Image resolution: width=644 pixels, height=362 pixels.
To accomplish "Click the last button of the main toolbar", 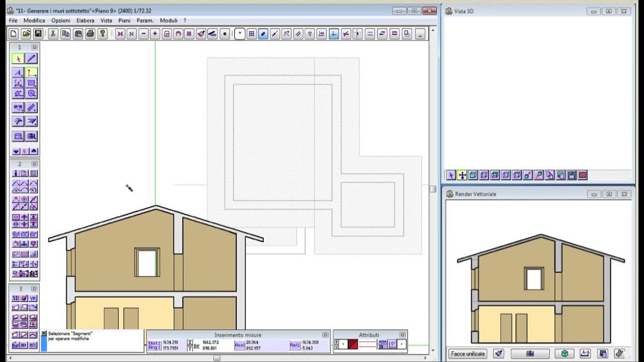I will [x=420, y=34].
